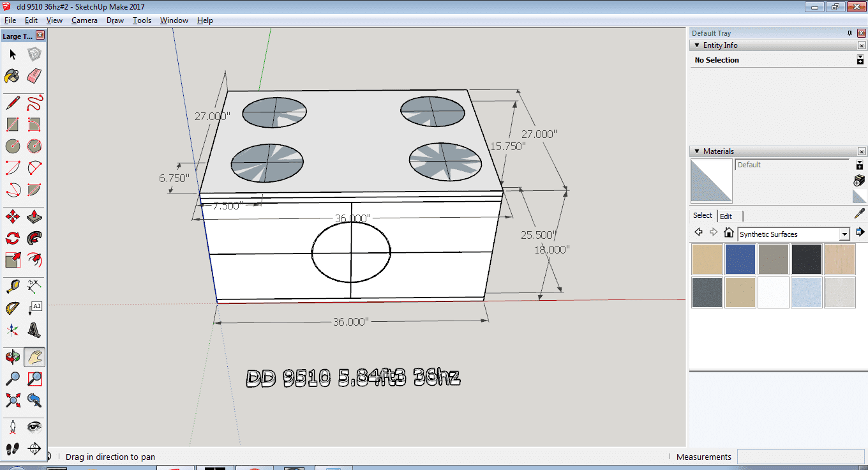Select the Position Camera tool
Screen dimensions: 868x470
[x=13, y=427]
